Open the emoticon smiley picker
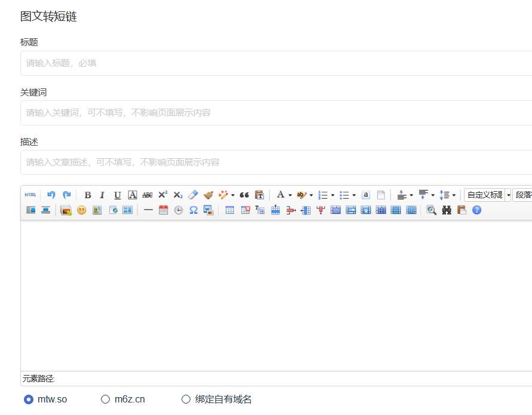The image size is (532, 415). coord(82,210)
